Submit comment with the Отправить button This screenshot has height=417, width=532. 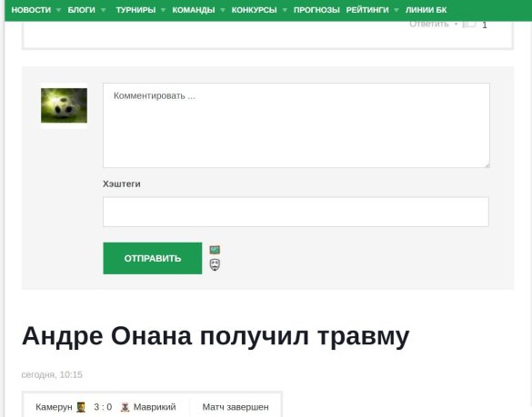(153, 258)
